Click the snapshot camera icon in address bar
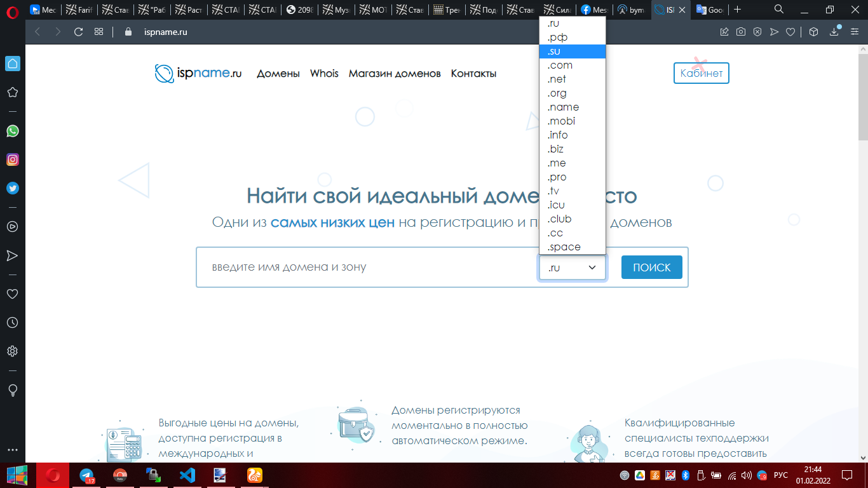 point(741,32)
